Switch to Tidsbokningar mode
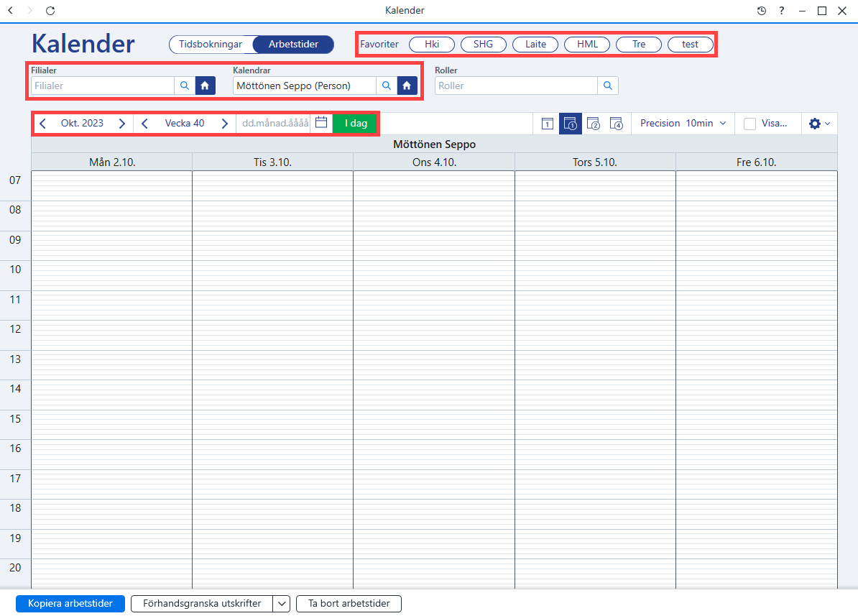This screenshot has height=616, width=858. click(211, 45)
